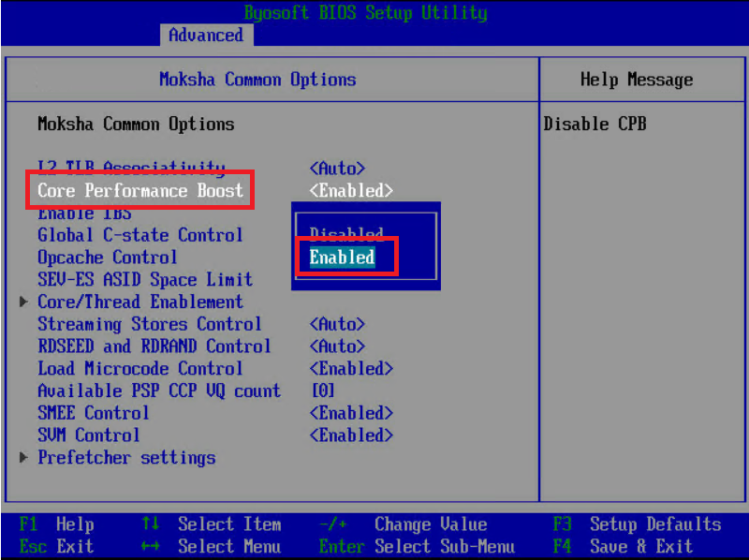
Task: Select Load Microcode Control setting
Action: (x=140, y=368)
